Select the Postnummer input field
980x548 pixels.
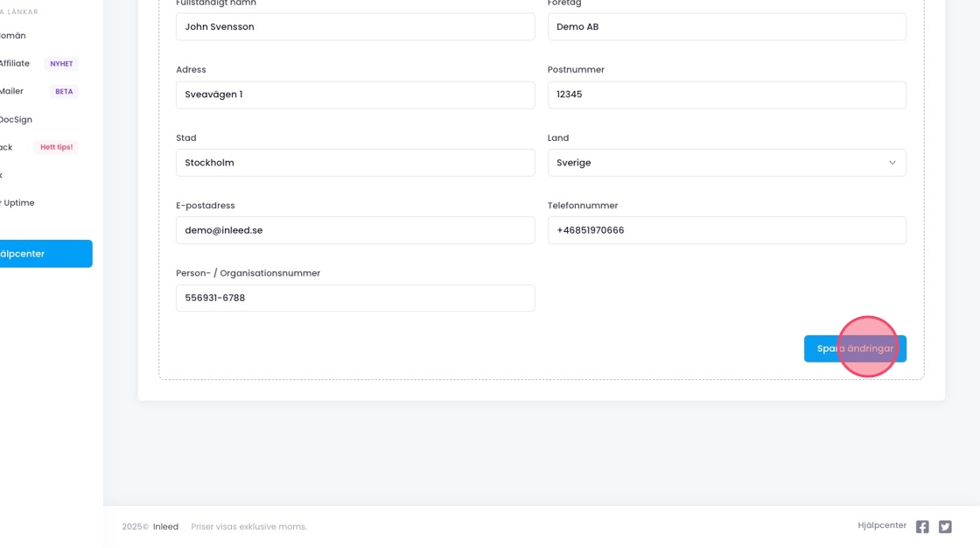tap(726, 95)
